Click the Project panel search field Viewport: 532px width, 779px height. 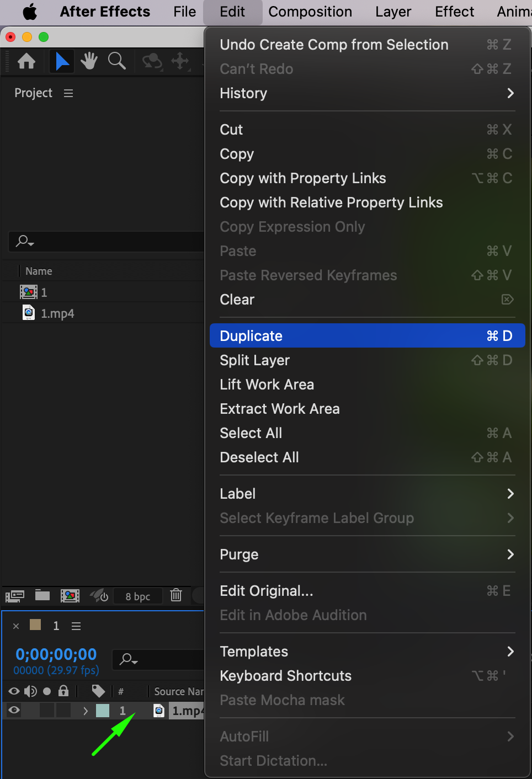tap(110, 242)
